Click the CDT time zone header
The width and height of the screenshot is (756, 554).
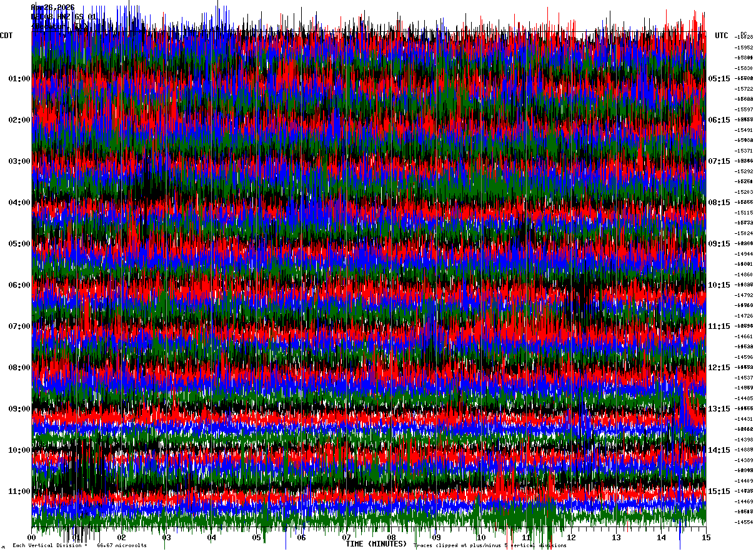(6, 36)
